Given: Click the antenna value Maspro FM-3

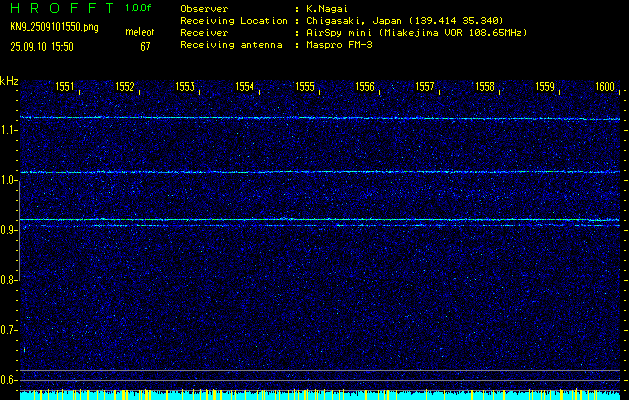Looking at the screenshot, I should click(339, 45).
